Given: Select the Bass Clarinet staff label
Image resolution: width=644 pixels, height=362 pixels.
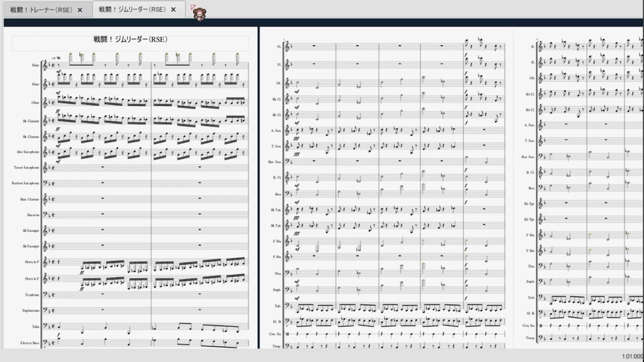Looking at the screenshot, I should point(30,200).
